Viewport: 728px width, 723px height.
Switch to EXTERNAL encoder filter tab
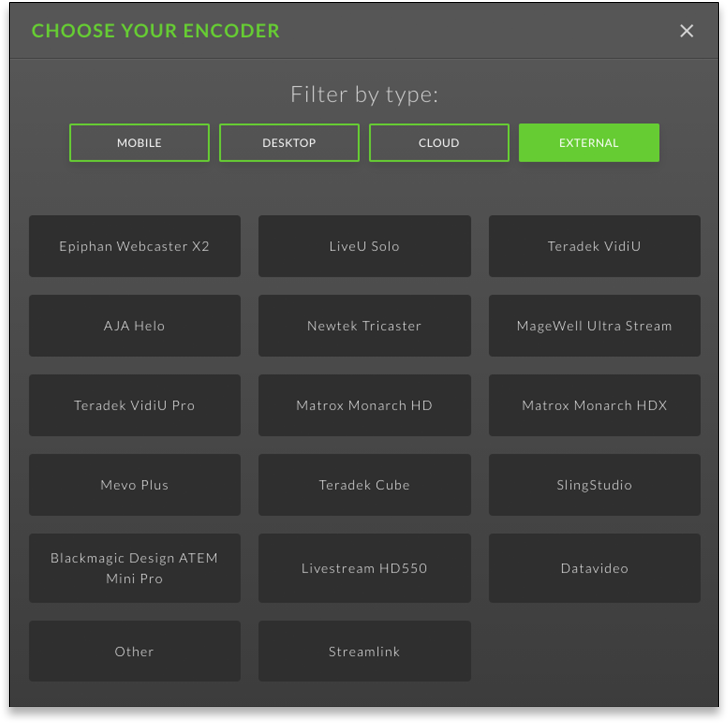tap(589, 142)
